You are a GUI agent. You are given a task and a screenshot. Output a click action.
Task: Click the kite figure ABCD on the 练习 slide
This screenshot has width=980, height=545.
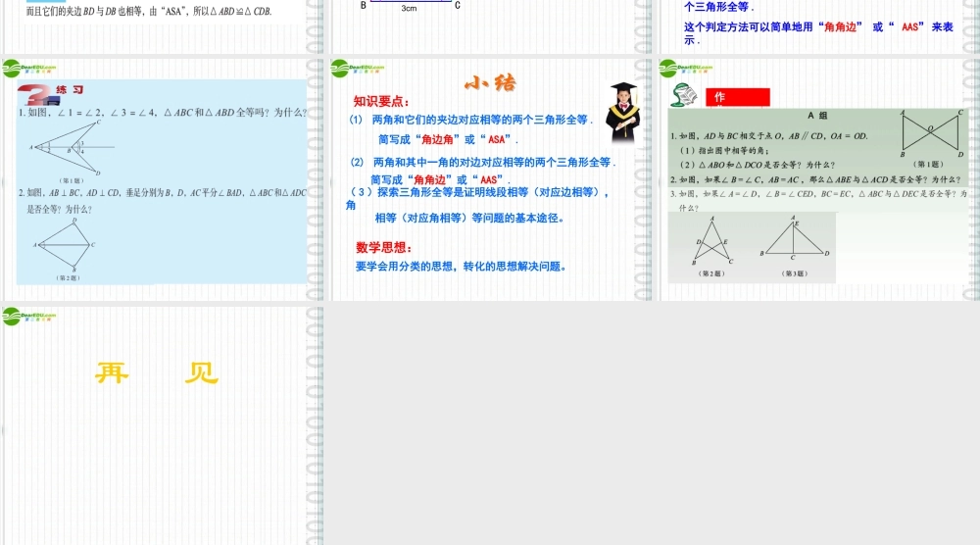pyautogui.click(x=66, y=245)
